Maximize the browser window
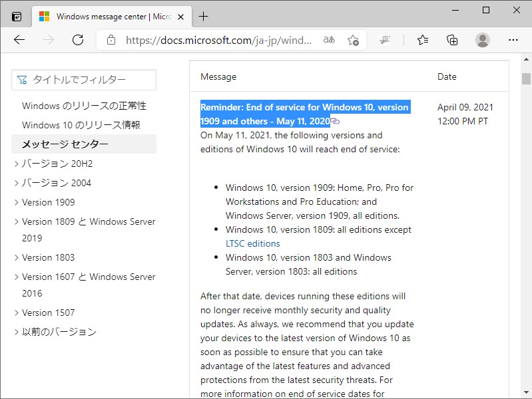Viewport: 532px width, 399px height. 486,10
